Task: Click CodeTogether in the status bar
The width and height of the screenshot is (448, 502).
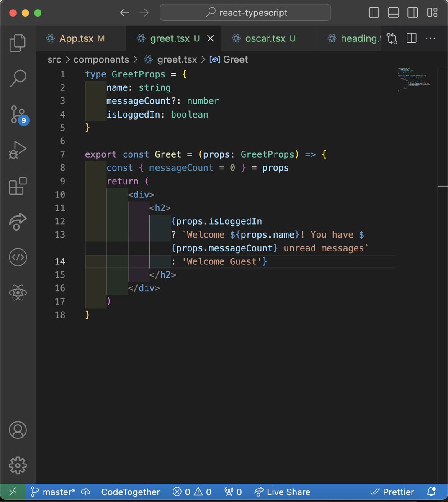Action: click(x=131, y=492)
